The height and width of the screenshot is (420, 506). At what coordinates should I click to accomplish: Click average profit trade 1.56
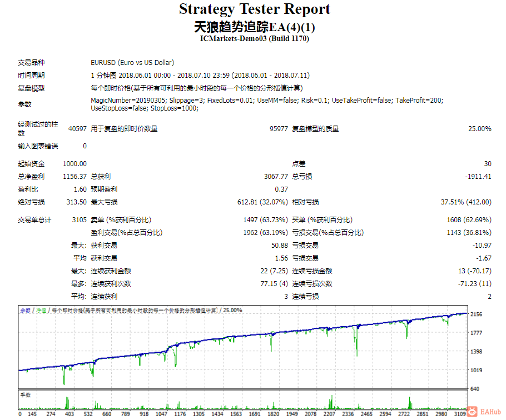[281, 258]
